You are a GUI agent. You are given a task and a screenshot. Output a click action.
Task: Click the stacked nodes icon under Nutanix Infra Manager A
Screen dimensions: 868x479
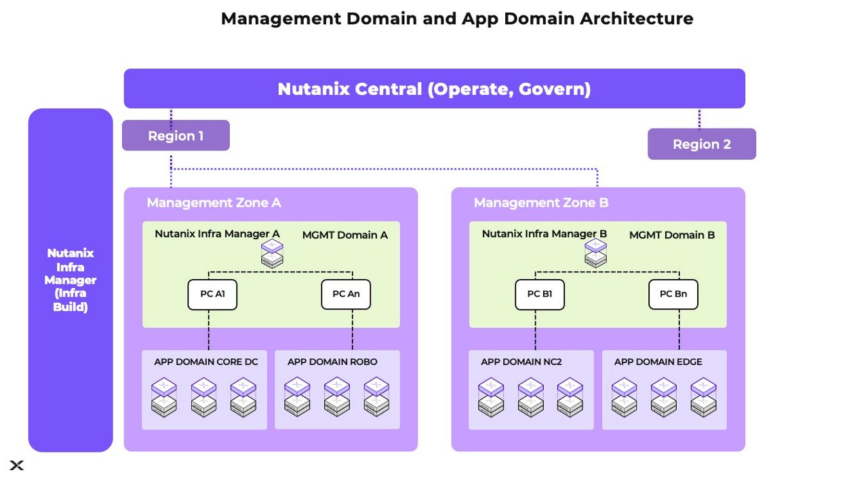(271, 254)
